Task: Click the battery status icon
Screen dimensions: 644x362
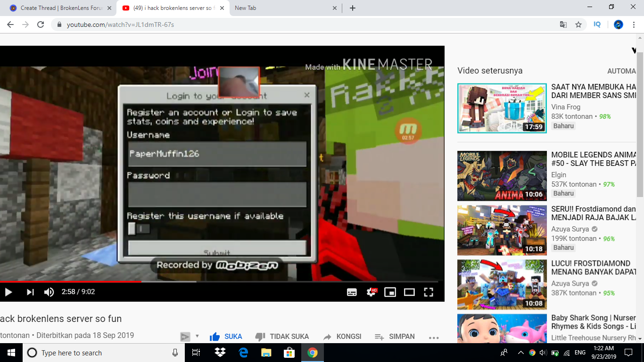Action: [x=555, y=353]
